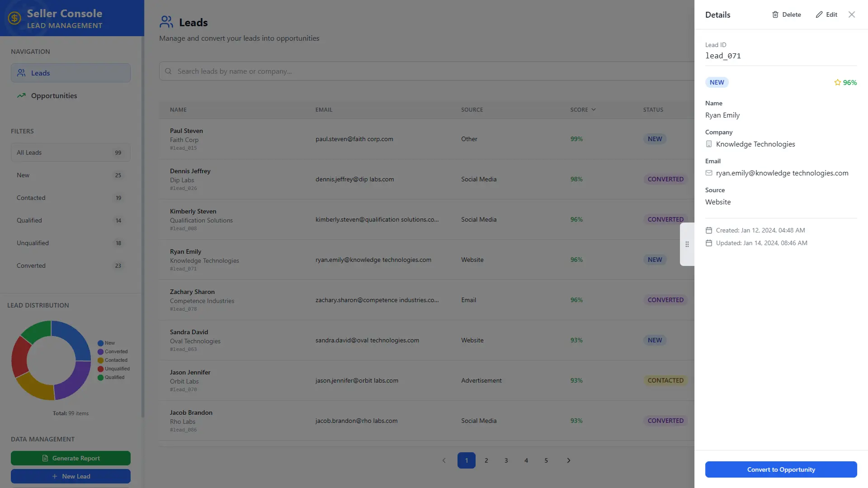The image size is (868, 488).
Task: Focus the search leads input field
Action: click(426, 71)
